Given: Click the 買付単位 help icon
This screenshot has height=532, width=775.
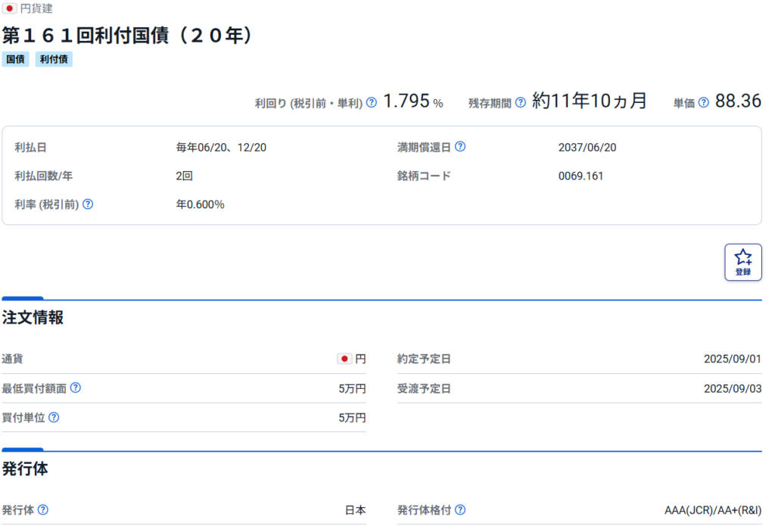Looking at the screenshot, I should point(54,417).
